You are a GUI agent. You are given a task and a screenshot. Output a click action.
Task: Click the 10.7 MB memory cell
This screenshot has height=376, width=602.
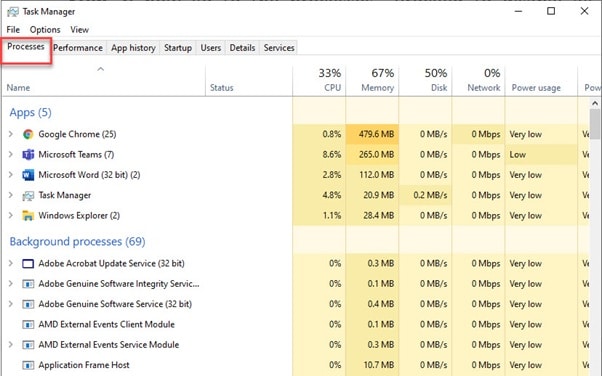pyautogui.click(x=372, y=365)
